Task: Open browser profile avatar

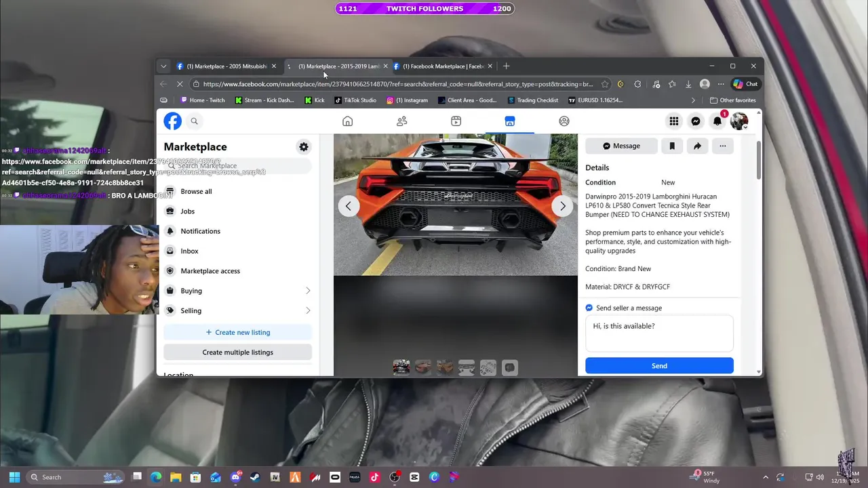Action: pos(705,84)
